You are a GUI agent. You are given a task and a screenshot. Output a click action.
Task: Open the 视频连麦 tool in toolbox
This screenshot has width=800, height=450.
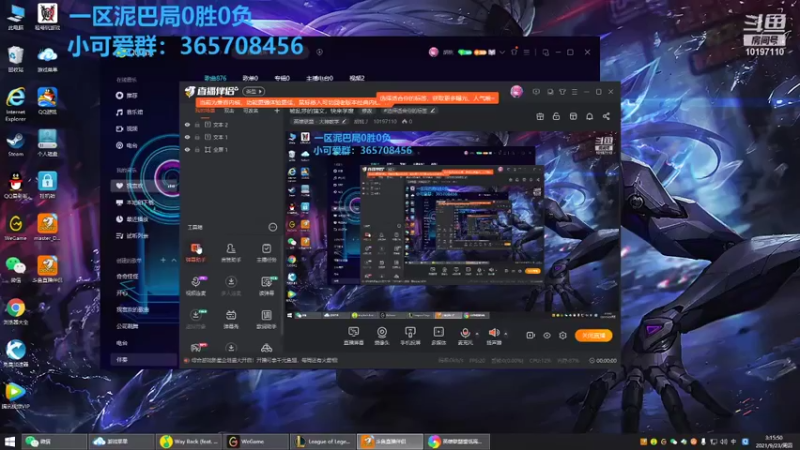click(196, 286)
